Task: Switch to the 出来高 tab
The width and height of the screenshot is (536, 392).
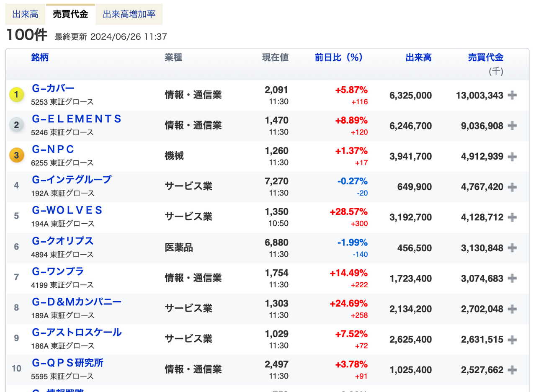Action: point(25,14)
